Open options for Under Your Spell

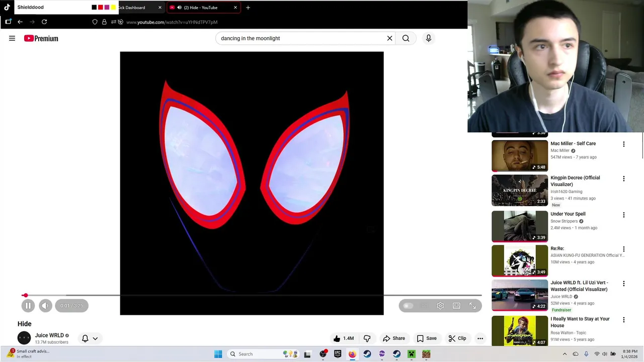pyautogui.click(x=624, y=215)
